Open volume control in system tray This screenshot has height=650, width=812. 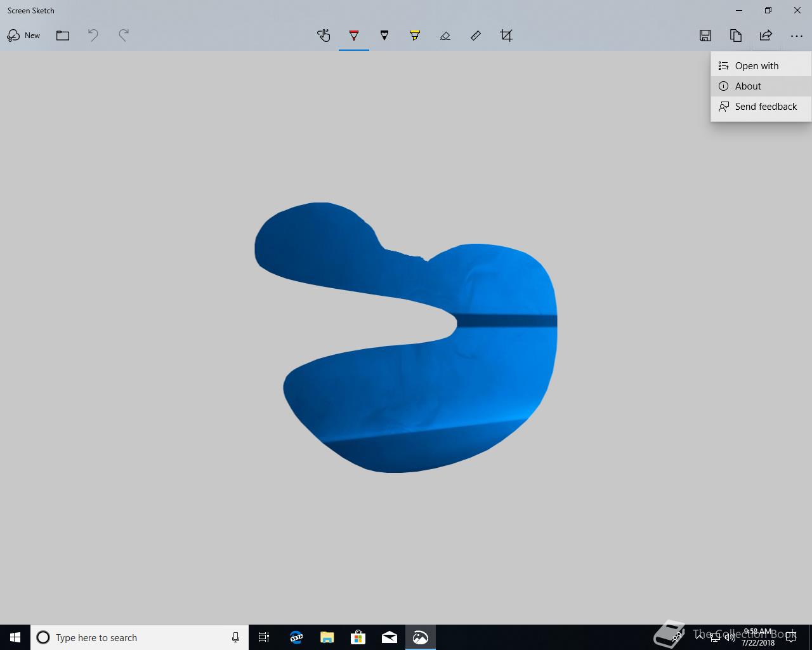[730, 637]
